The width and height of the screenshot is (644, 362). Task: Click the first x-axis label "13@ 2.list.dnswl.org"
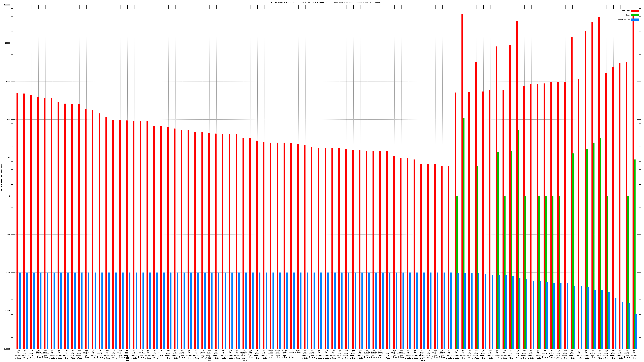(x=18, y=355)
